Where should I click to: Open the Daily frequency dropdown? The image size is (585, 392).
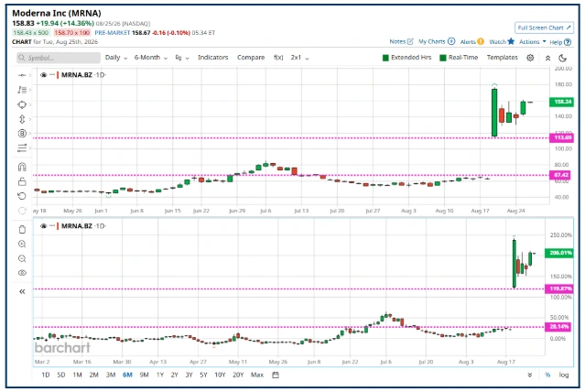click(x=116, y=58)
